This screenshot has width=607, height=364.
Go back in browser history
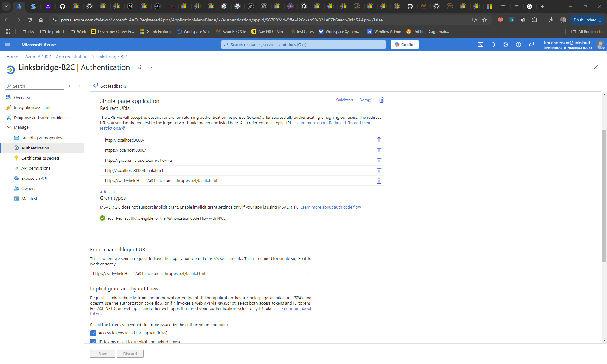click(7, 20)
